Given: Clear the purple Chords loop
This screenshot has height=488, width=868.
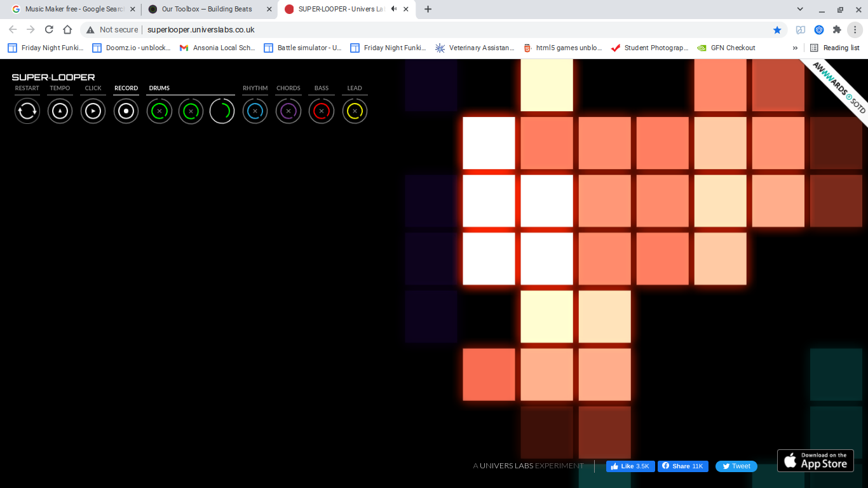Looking at the screenshot, I should (x=288, y=111).
